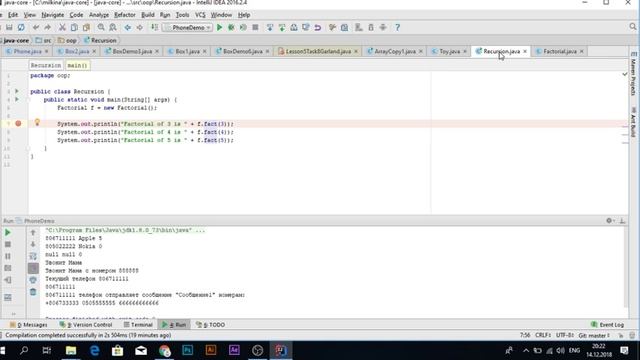Click the Save All toolbar icon
The height and width of the screenshot is (360, 640).
coord(9,27)
